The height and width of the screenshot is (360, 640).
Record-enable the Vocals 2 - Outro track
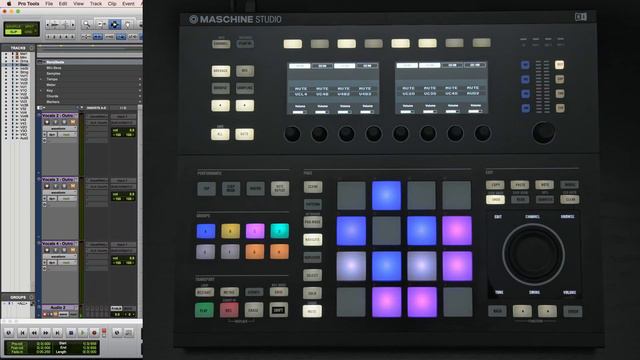pyautogui.click(x=47, y=122)
